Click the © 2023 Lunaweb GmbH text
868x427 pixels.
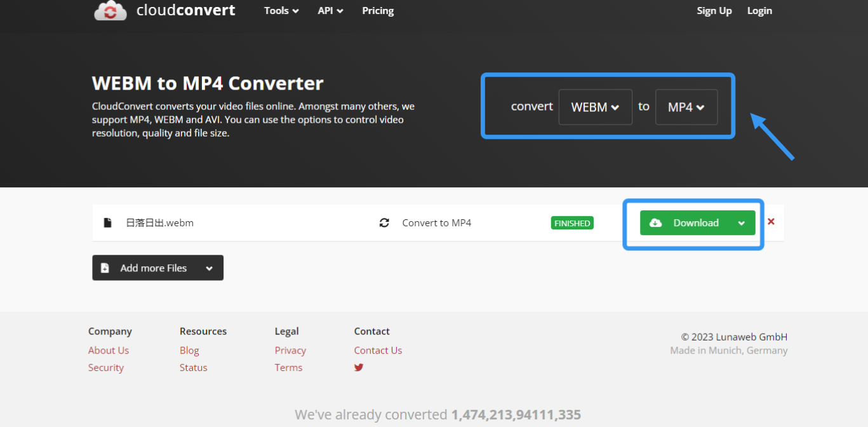click(x=734, y=337)
